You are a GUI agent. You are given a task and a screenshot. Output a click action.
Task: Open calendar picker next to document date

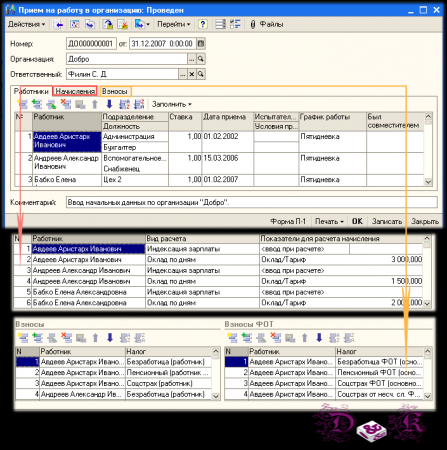[x=201, y=44]
